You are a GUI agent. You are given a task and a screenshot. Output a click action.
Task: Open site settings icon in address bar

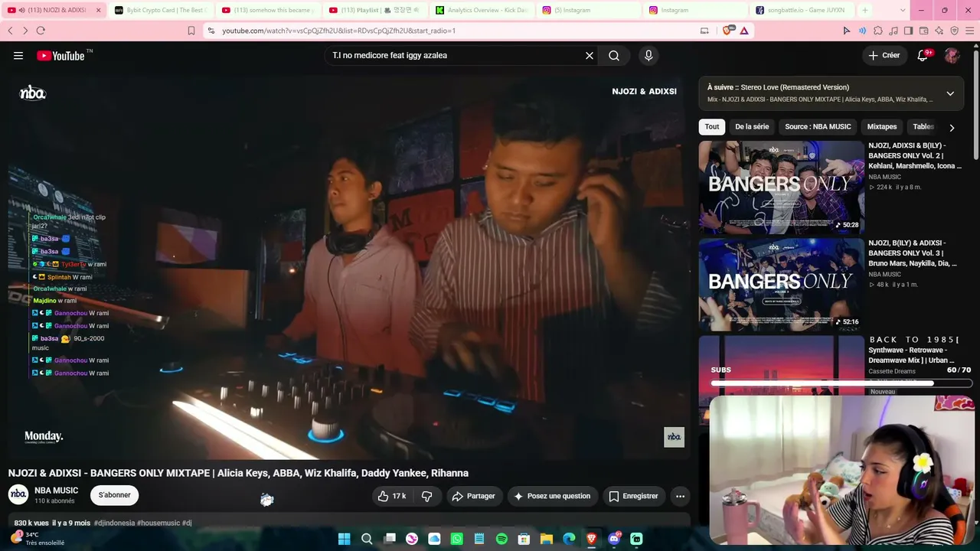pyautogui.click(x=211, y=31)
